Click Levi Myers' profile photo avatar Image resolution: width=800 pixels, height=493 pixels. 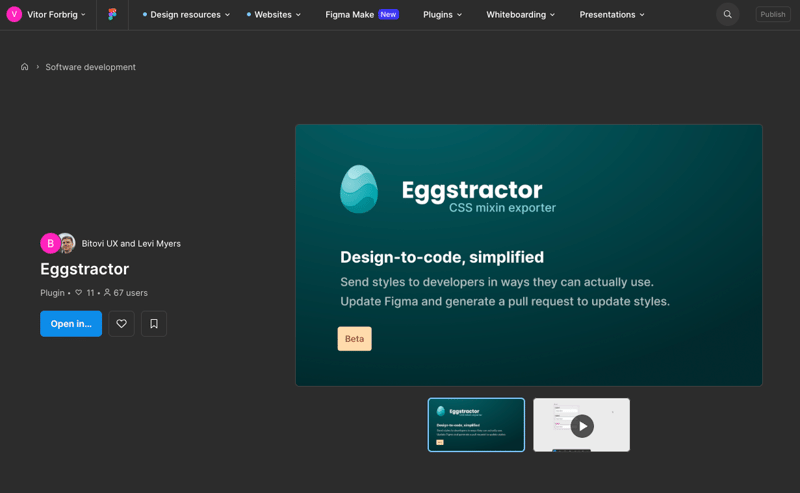point(67,243)
